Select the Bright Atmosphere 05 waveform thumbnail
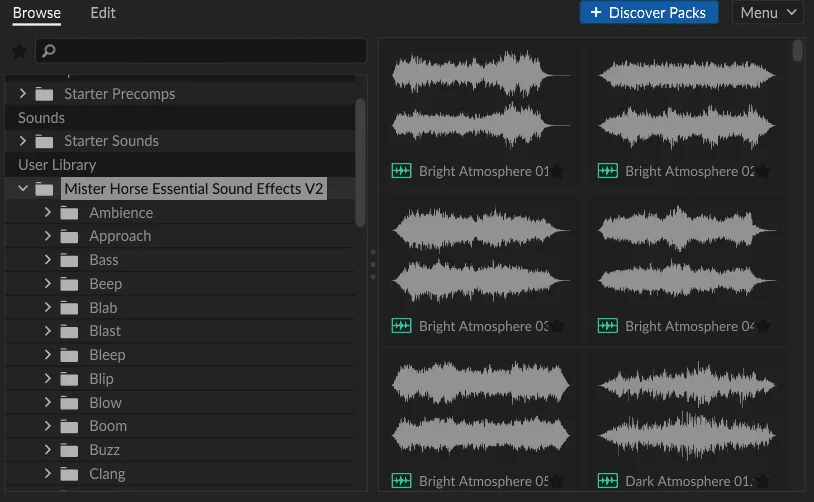814x502 pixels. click(481, 410)
